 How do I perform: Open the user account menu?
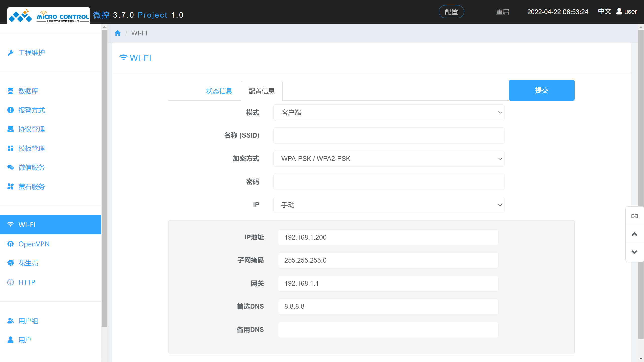tap(626, 12)
